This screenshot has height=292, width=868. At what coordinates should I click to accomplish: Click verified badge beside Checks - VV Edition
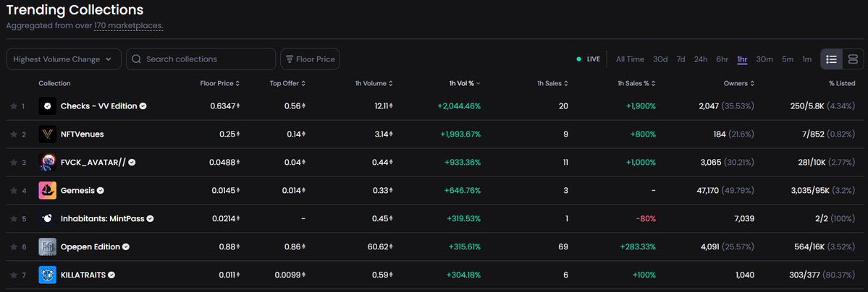143,106
